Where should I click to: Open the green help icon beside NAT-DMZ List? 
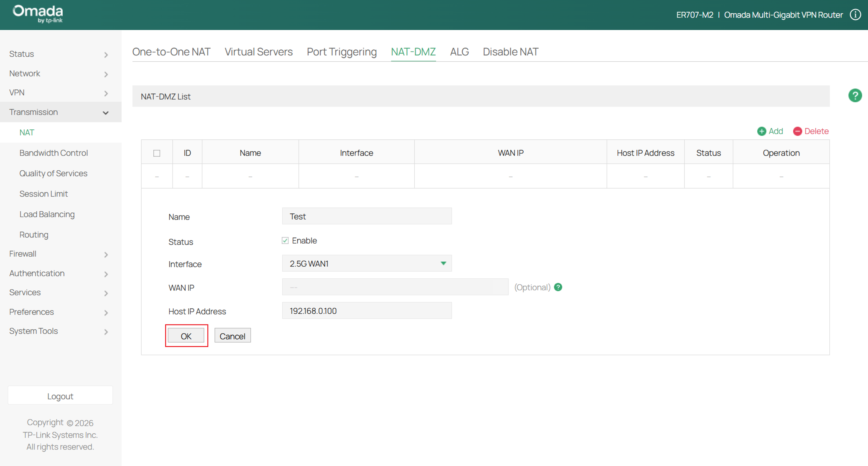tap(855, 95)
